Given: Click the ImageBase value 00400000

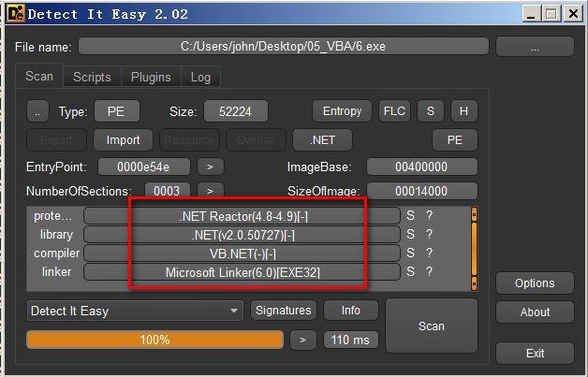Looking at the screenshot, I should pyautogui.click(x=422, y=167).
